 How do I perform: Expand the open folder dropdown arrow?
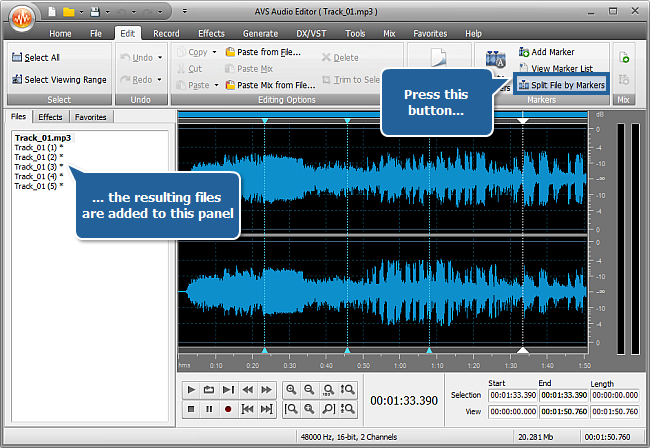[81, 12]
